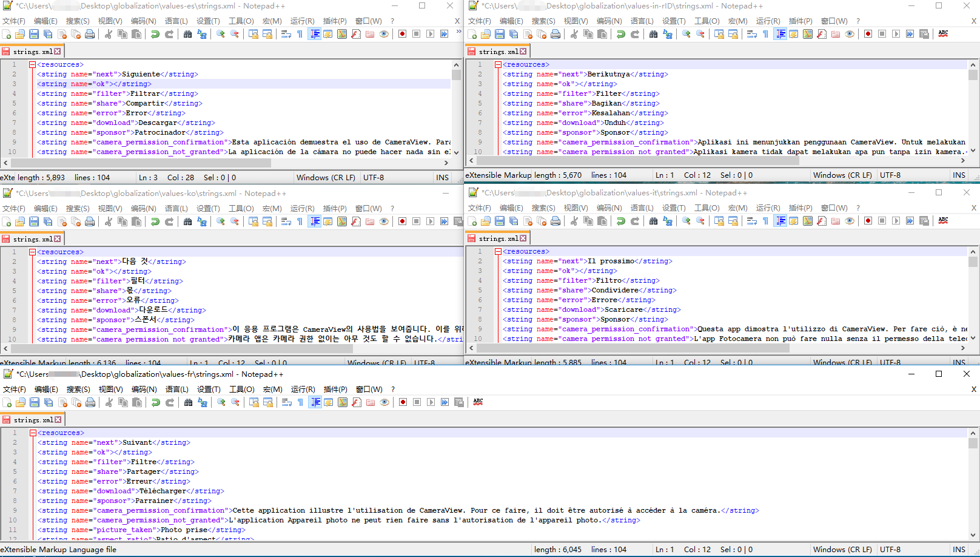
Task: Click Replace icon in values-fr window toolbar
Action: pyautogui.click(x=203, y=402)
